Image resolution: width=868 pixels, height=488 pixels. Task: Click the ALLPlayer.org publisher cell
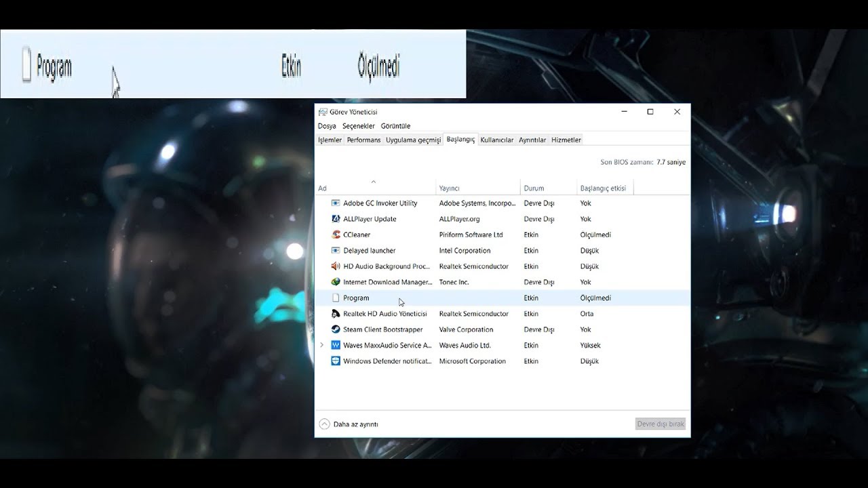click(459, 219)
